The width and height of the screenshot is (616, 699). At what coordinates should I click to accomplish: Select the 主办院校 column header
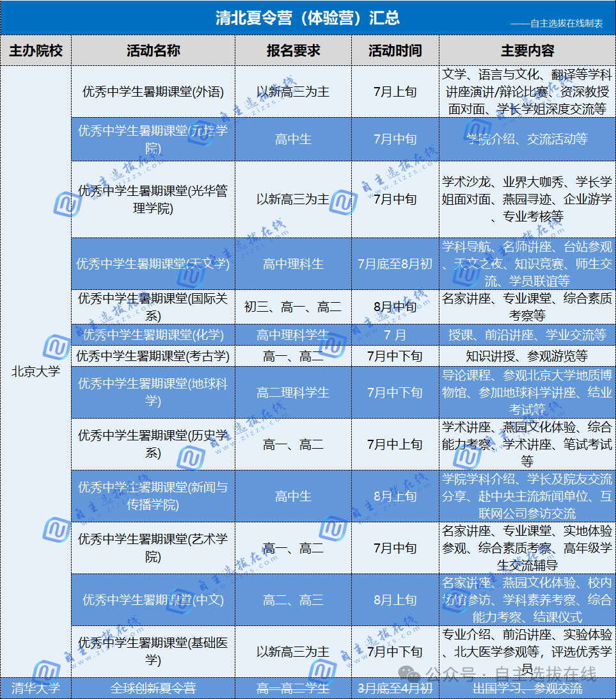pyautogui.click(x=36, y=51)
